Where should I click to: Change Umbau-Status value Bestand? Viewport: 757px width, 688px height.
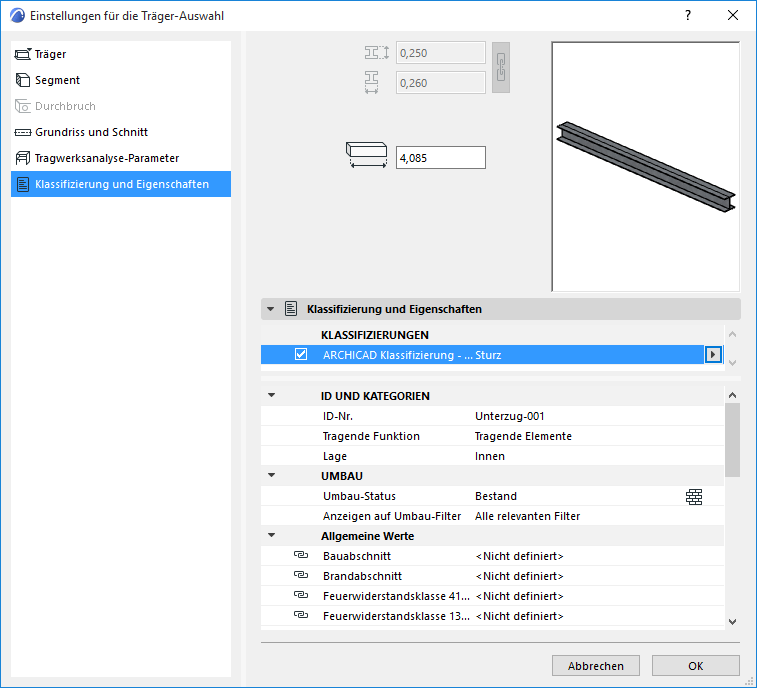click(496, 496)
